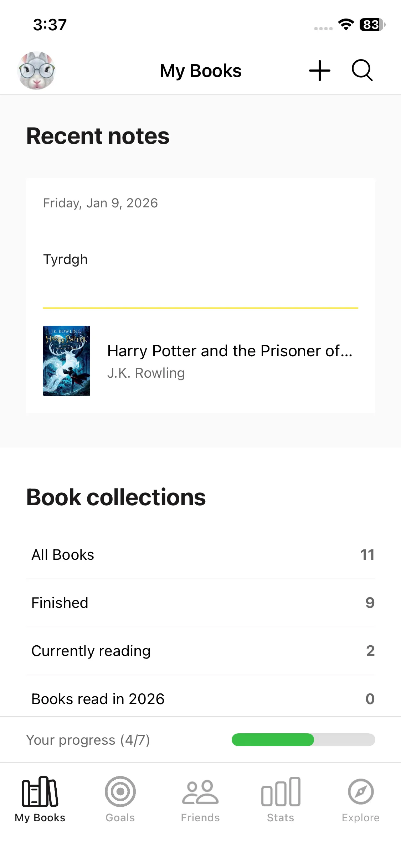The width and height of the screenshot is (401, 868).
Task: Tap the green progress bar
Action: pos(303,740)
